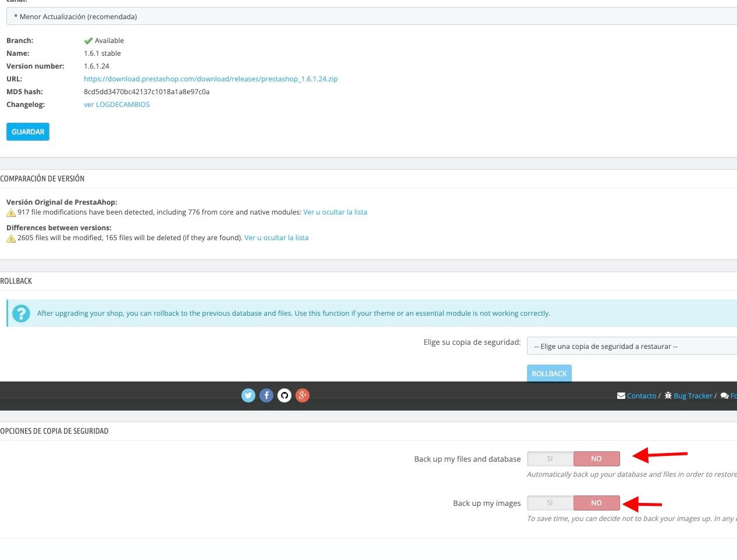
Task: Set files and database backup to SI
Action: click(x=550, y=459)
